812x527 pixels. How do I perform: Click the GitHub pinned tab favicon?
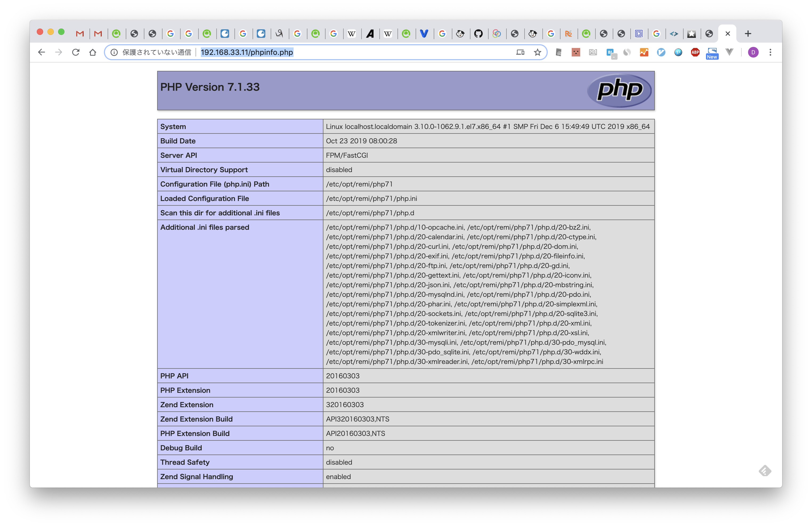(479, 33)
